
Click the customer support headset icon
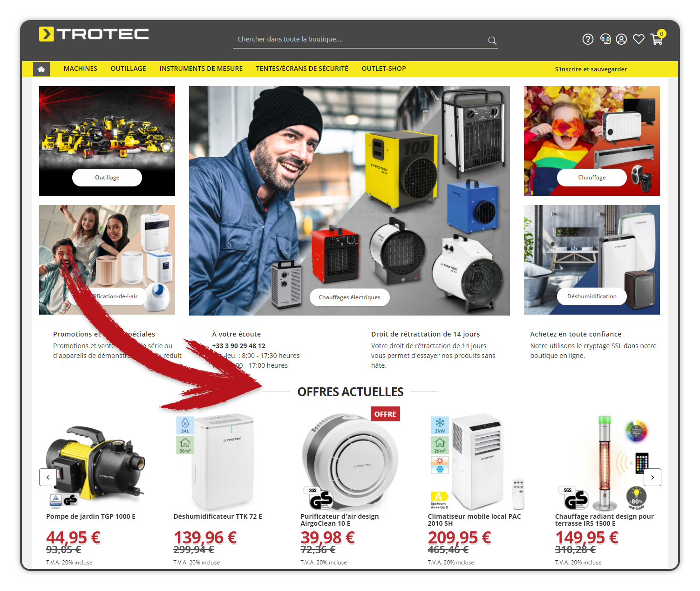[x=605, y=39]
